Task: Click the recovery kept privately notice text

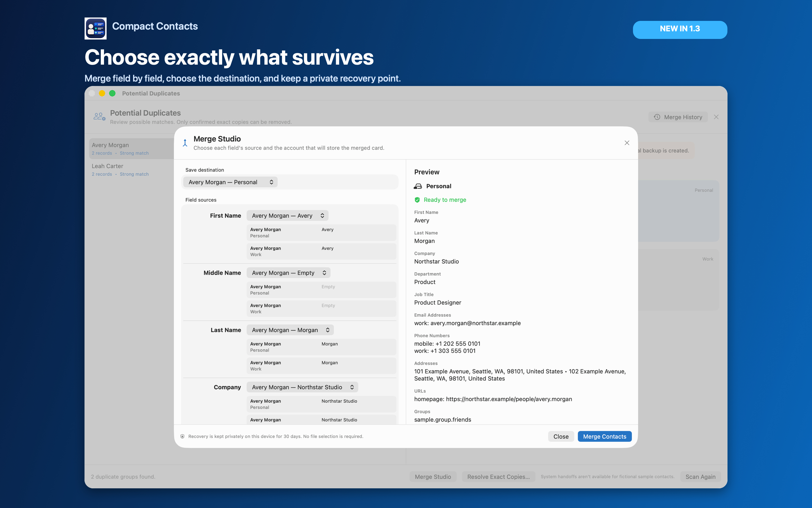Action: 275,436
